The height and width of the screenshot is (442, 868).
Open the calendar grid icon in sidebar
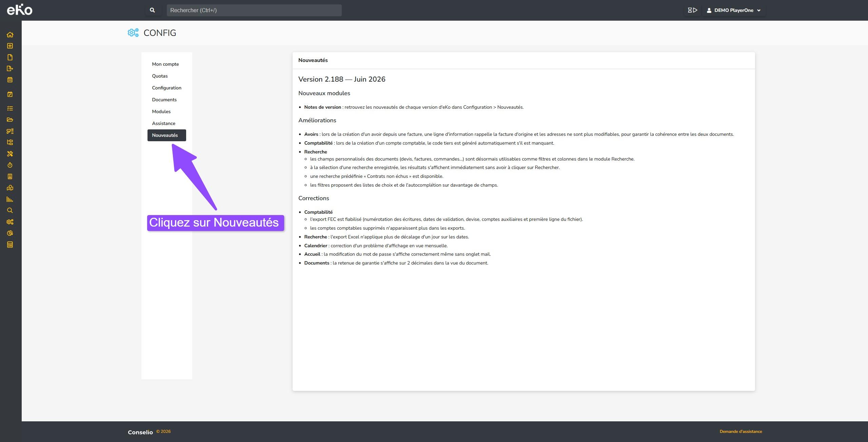[10, 80]
